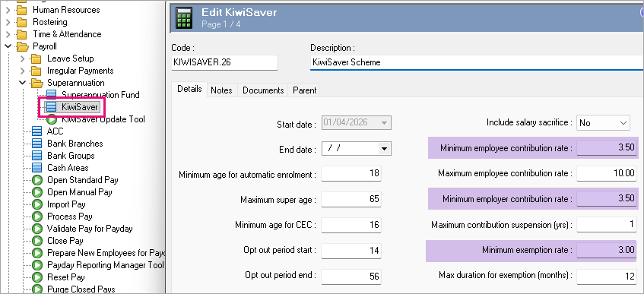Click the ACC table icon
The width and height of the screenshot is (644, 294).
(x=37, y=131)
